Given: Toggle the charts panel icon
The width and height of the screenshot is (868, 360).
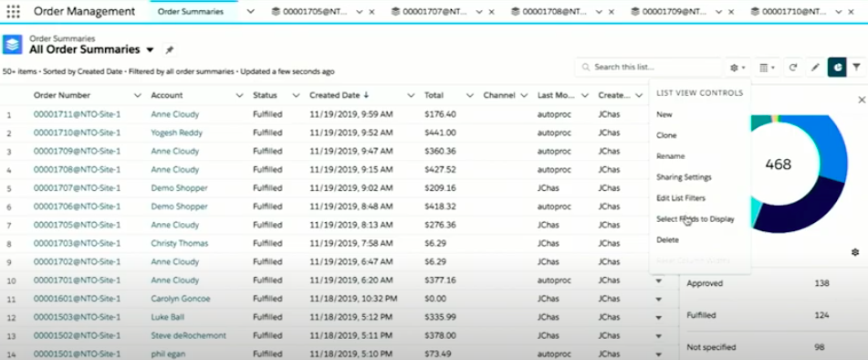Looking at the screenshot, I should (837, 67).
